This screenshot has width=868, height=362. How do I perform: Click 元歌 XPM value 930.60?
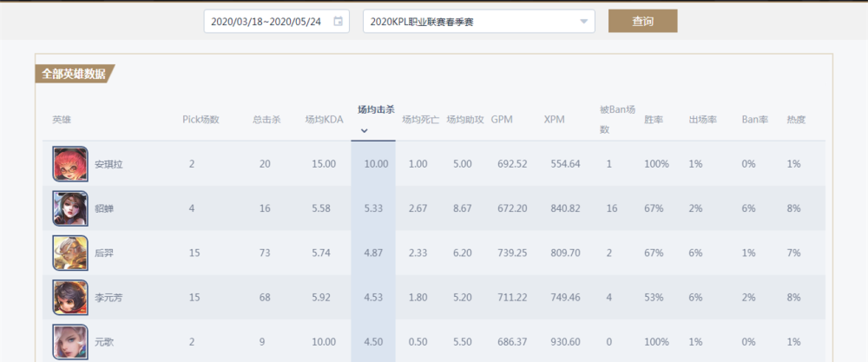point(566,342)
